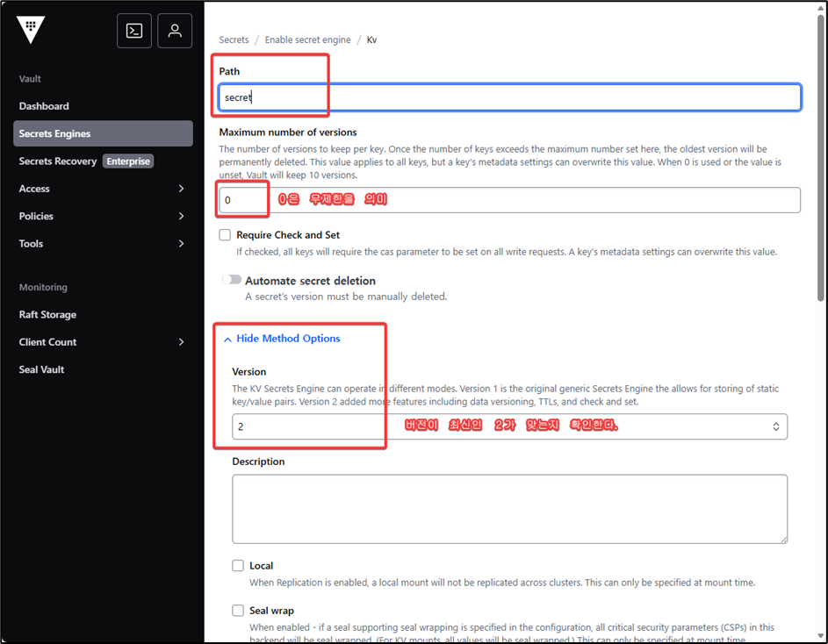Image resolution: width=828 pixels, height=644 pixels.
Task: Go to Dashboard in sidebar
Action: pos(44,106)
